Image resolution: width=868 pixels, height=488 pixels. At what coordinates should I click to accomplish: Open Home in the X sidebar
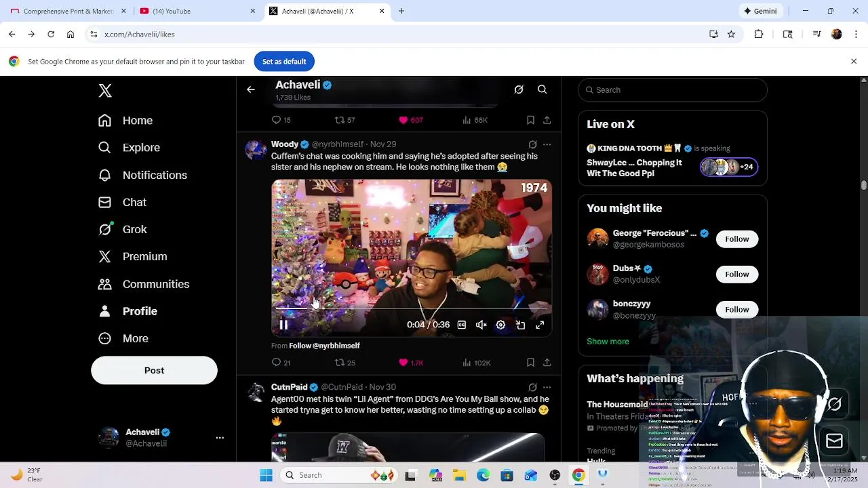click(125, 121)
